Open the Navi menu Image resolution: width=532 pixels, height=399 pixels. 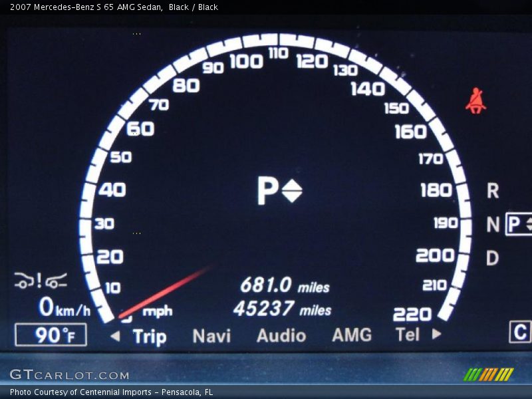pos(211,336)
